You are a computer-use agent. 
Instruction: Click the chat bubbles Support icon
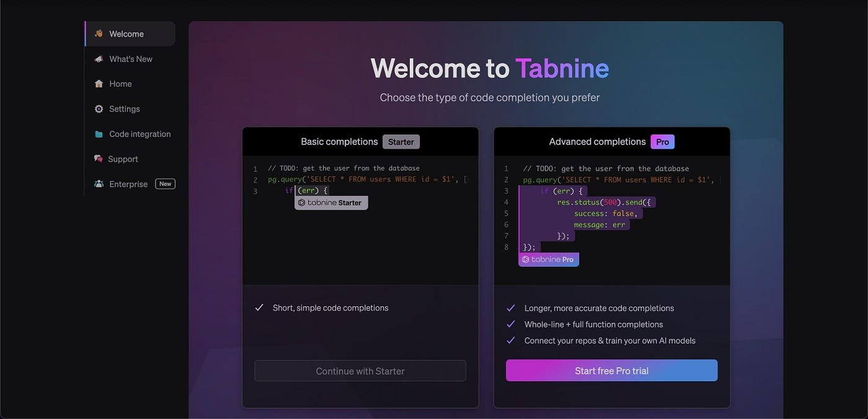pos(98,159)
